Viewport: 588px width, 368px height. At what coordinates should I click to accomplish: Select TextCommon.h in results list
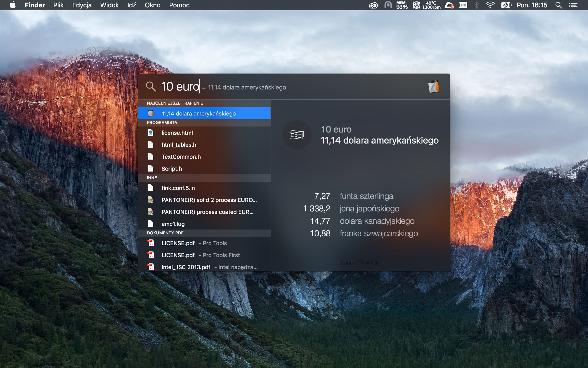coord(181,157)
